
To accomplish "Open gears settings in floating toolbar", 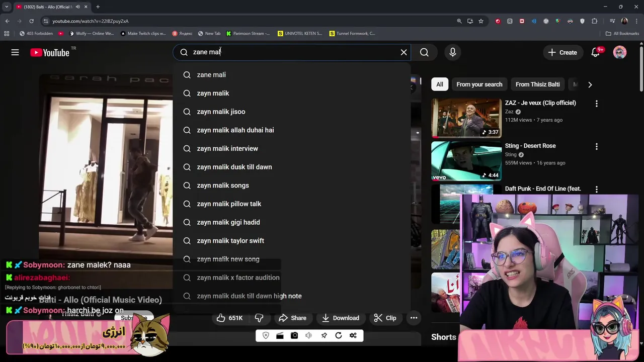I will point(353,335).
